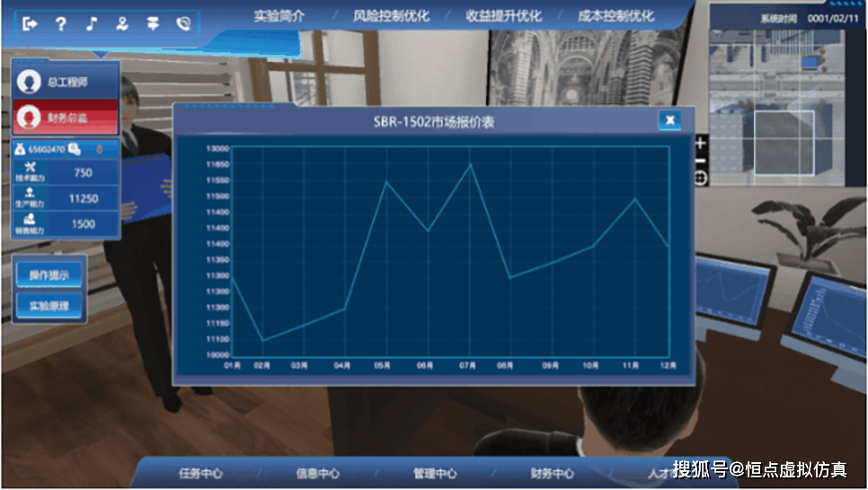
Task: Click the pin icon in top toolbar
Action: [153, 24]
